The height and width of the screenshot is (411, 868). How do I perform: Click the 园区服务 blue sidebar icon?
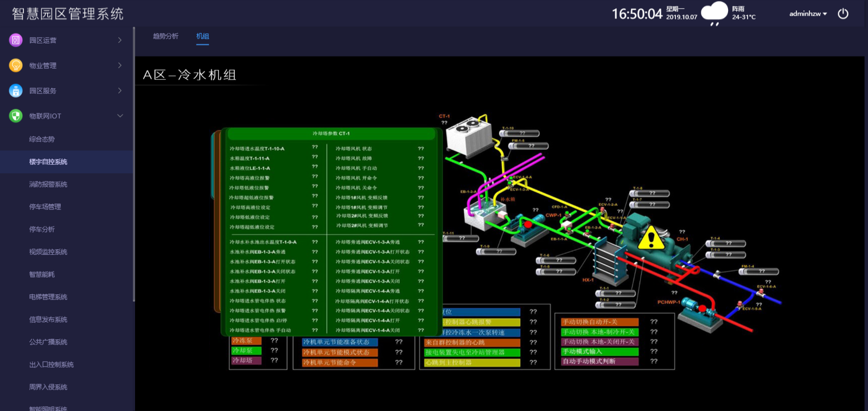coord(16,91)
